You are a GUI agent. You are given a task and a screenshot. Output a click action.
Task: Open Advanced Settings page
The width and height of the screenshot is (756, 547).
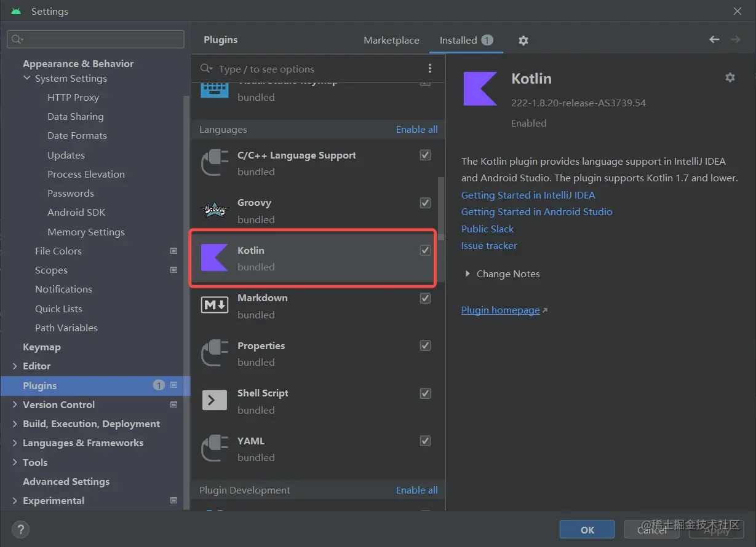pos(66,481)
